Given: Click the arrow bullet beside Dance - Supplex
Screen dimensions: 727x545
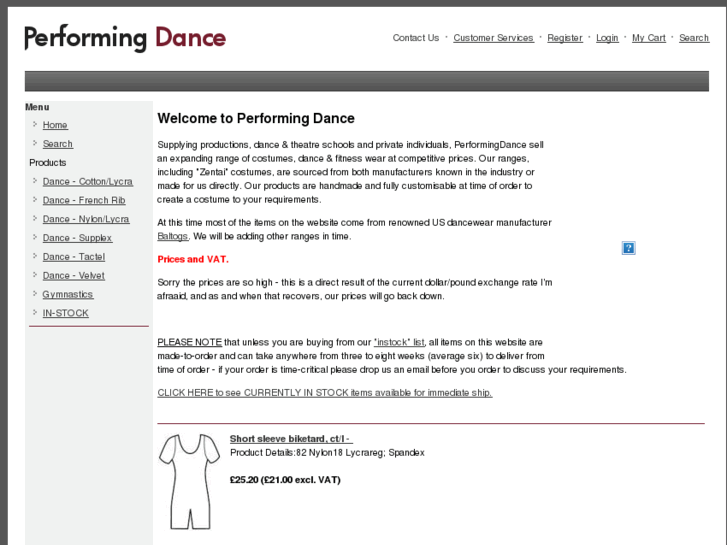Looking at the screenshot, I should 35,237.
